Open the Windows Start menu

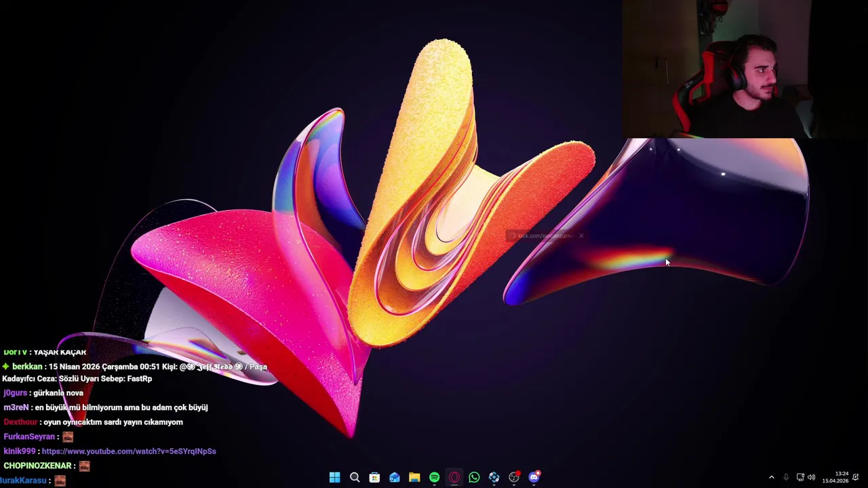[334, 477]
